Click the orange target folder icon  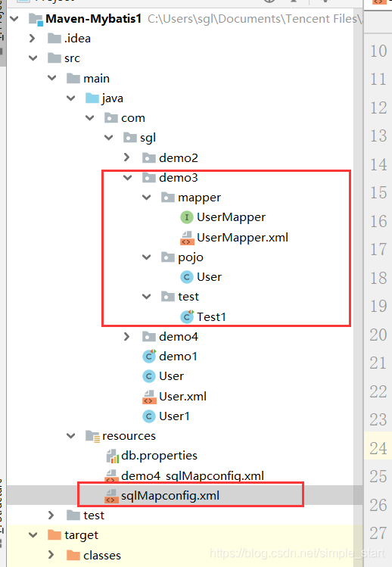pyautogui.click(x=54, y=534)
